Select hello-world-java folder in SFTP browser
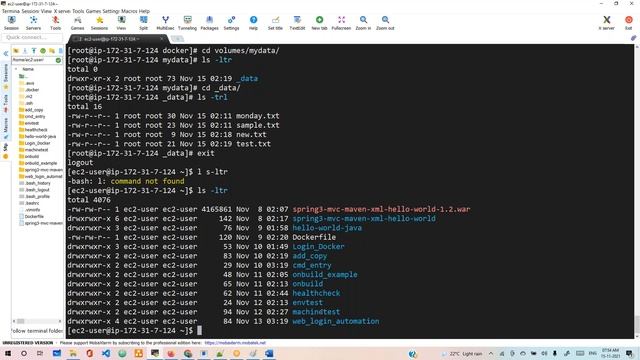Screen dimensions: 640x360 click(x=38, y=136)
